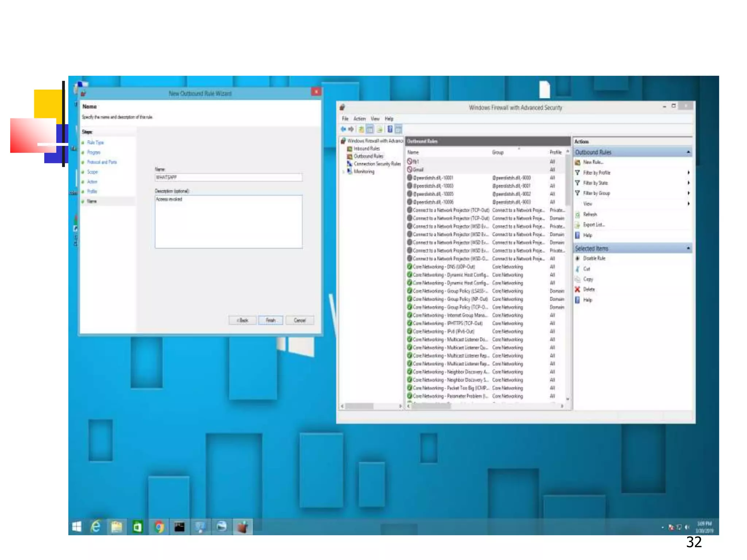Open Chrome from the taskbar
Screen dimensions: 747x560
point(159,527)
